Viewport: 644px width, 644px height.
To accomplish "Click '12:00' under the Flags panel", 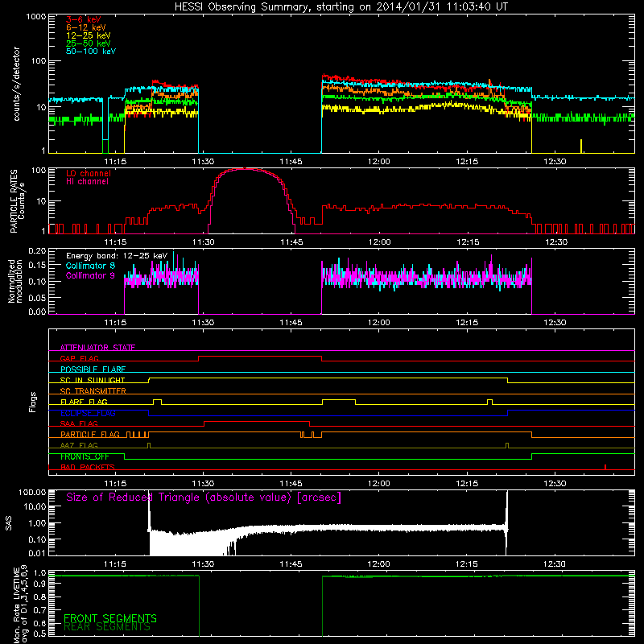I will point(378,484).
